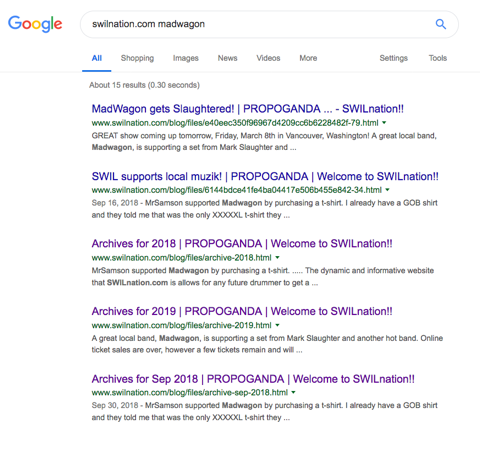Screen dimensions: 480x449
Task: Open the Videos tab
Action: point(268,58)
